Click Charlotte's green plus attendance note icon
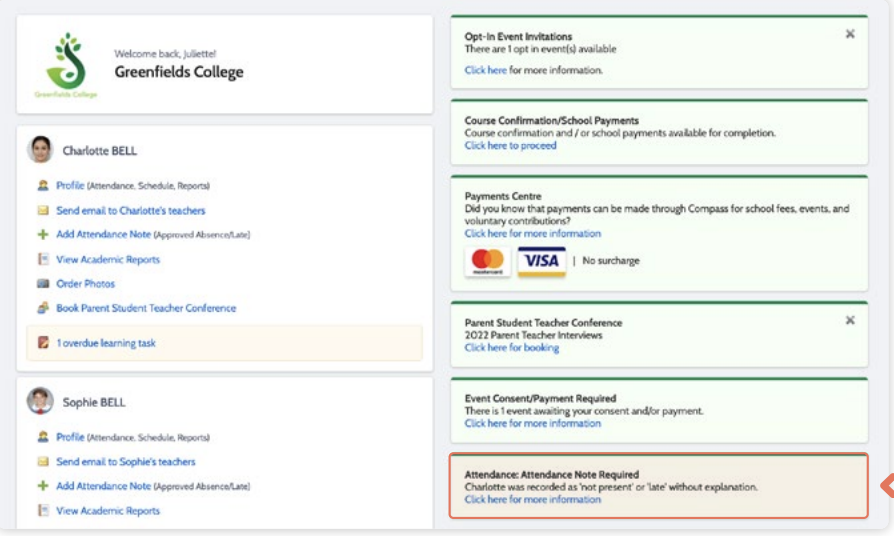 point(43,234)
